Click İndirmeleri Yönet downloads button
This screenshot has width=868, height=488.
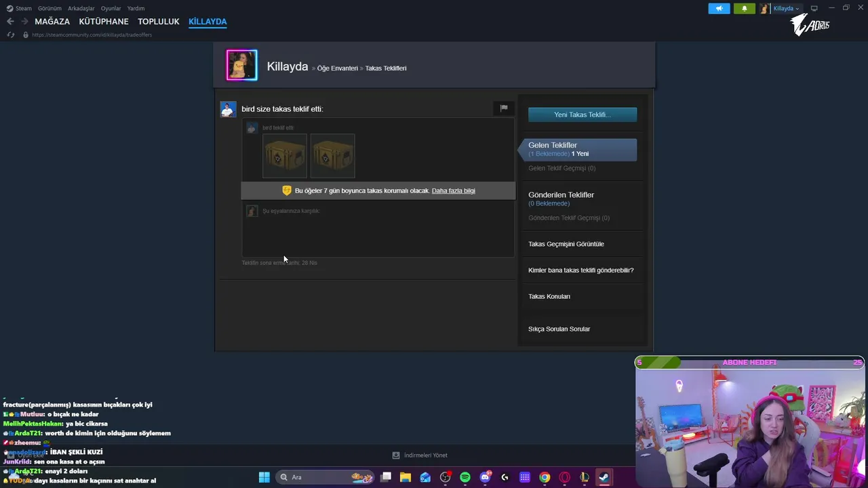coord(420,455)
